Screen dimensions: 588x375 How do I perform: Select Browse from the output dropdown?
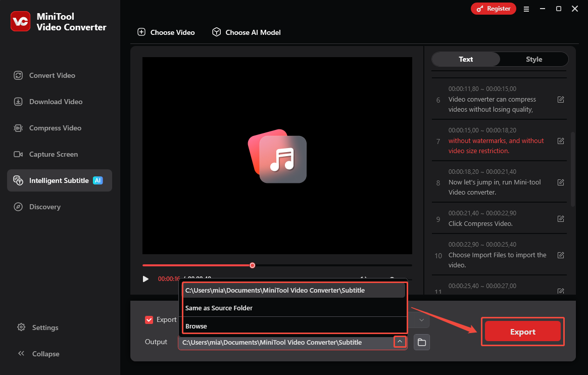tap(196, 326)
